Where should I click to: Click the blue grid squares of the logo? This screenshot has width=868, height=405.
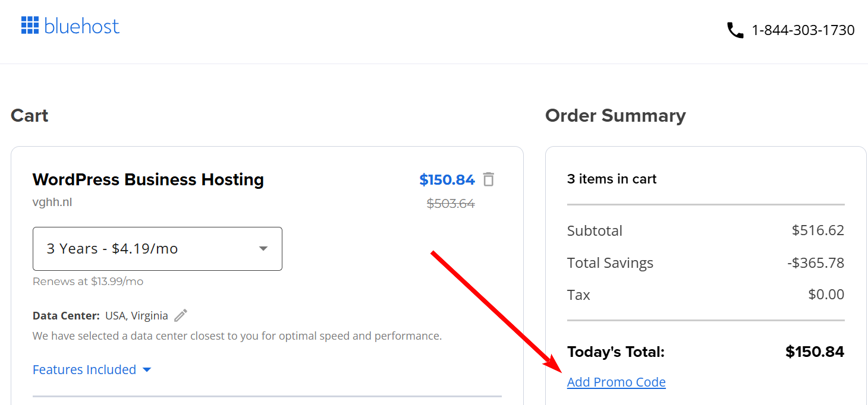[30, 25]
